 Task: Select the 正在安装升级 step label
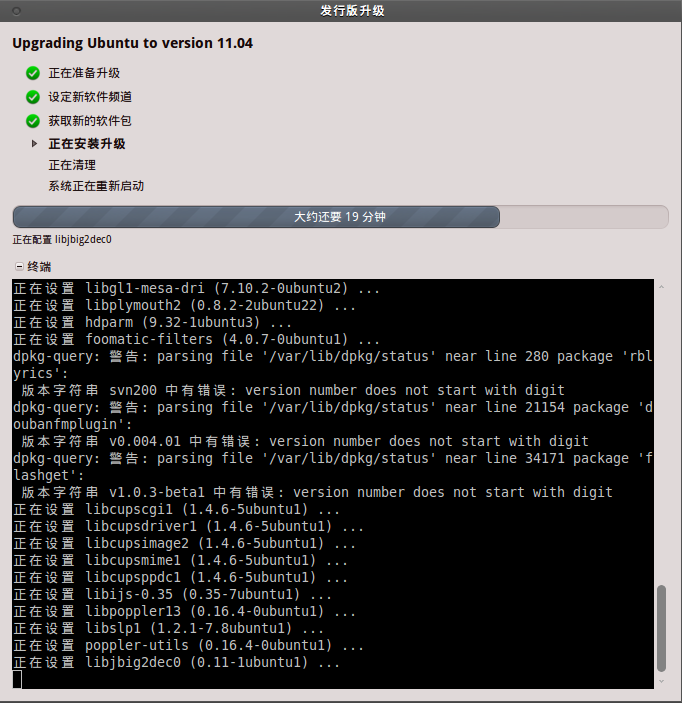(87, 144)
